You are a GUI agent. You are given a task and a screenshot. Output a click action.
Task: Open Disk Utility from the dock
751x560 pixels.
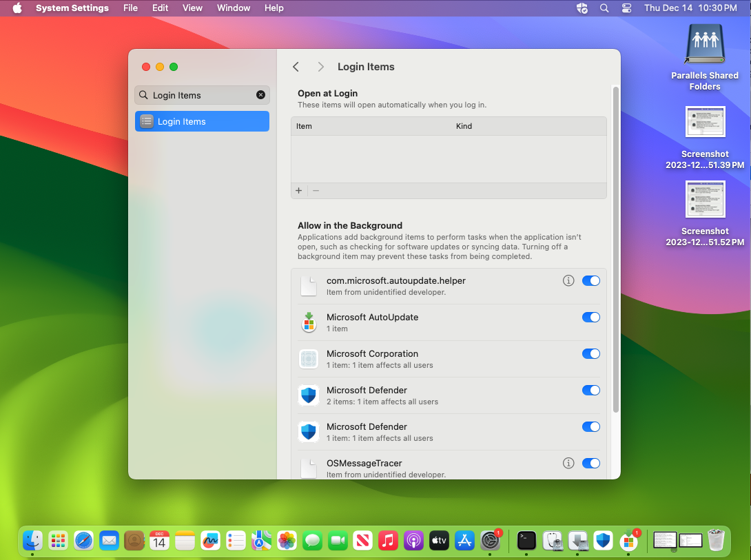coord(553,541)
